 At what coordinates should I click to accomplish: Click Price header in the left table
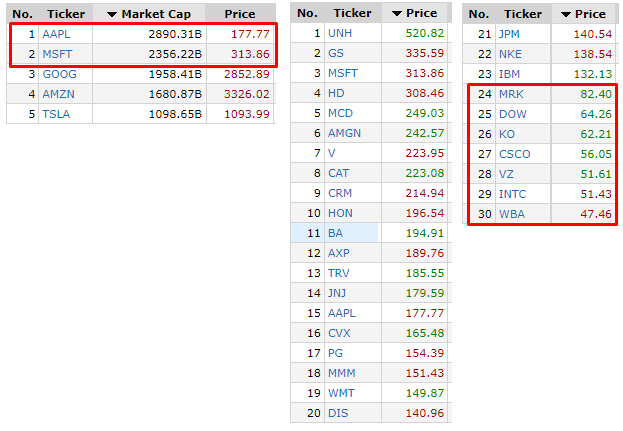tap(240, 14)
